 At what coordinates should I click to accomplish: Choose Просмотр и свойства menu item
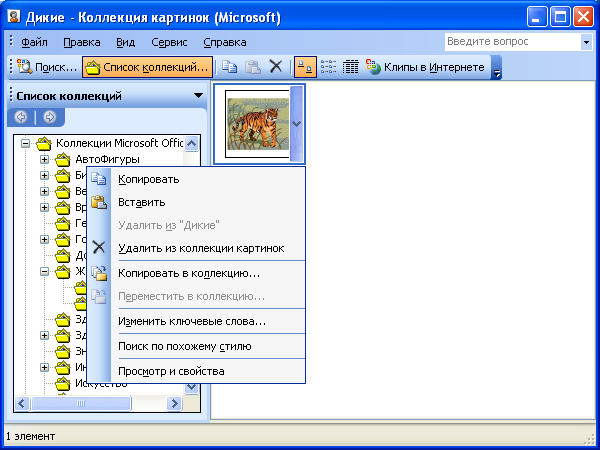point(171,371)
